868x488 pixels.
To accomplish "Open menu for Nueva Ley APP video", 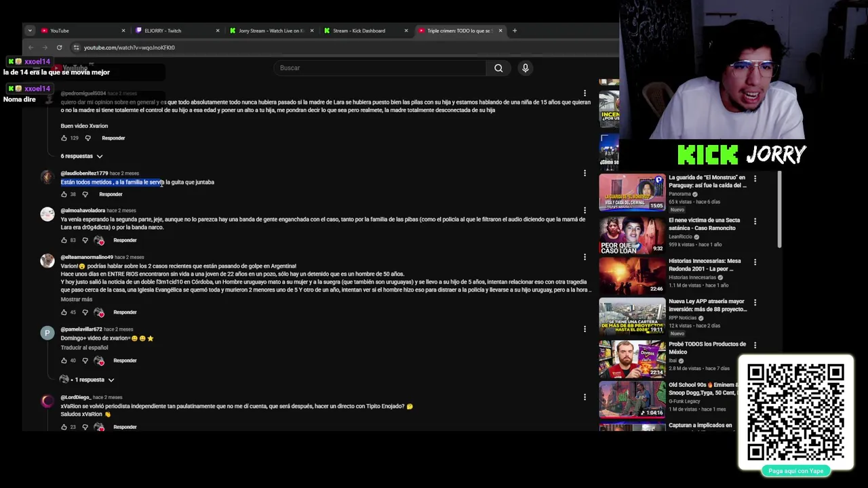I will [755, 303].
